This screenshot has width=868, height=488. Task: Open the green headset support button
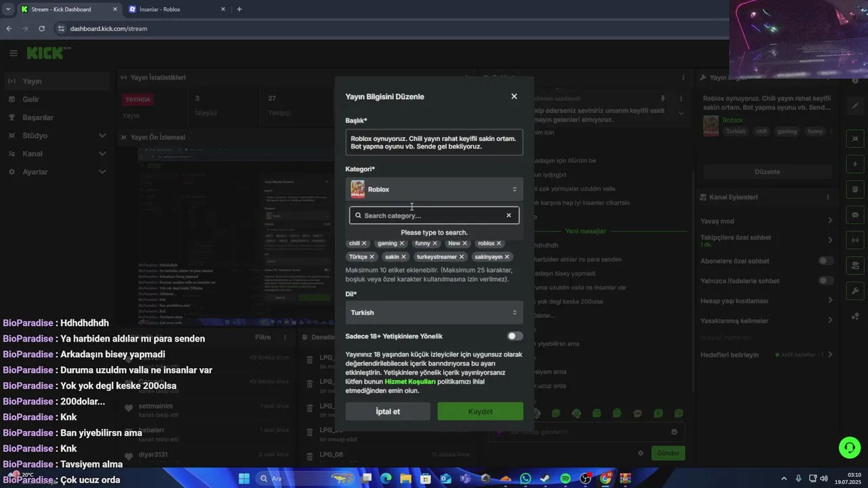pos(850,447)
